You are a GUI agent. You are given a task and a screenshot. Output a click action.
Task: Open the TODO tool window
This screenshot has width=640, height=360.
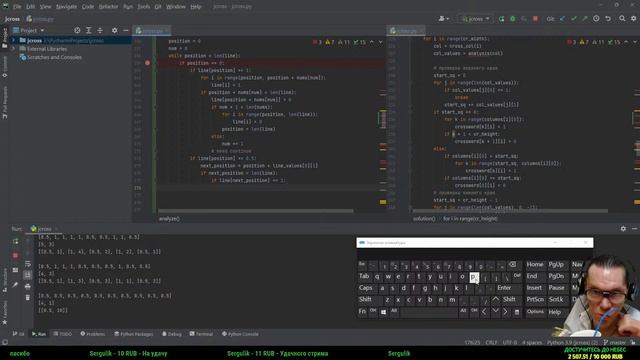(63, 334)
